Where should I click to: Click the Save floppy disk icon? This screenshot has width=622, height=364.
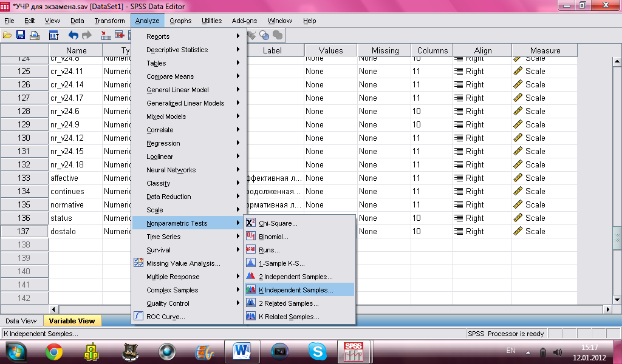[x=21, y=36]
